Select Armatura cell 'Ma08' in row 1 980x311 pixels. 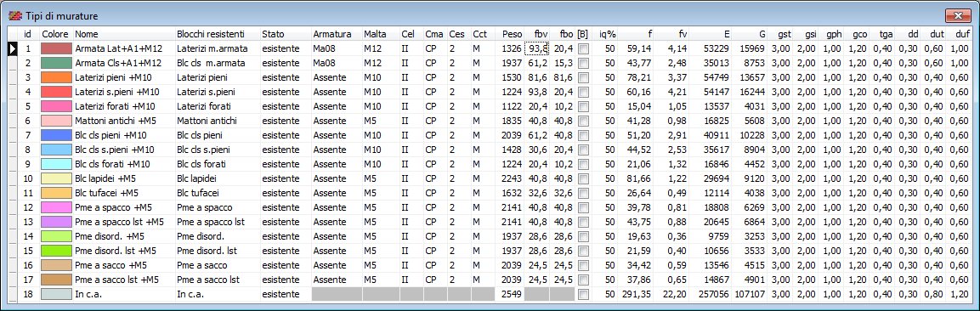click(x=337, y=48)
